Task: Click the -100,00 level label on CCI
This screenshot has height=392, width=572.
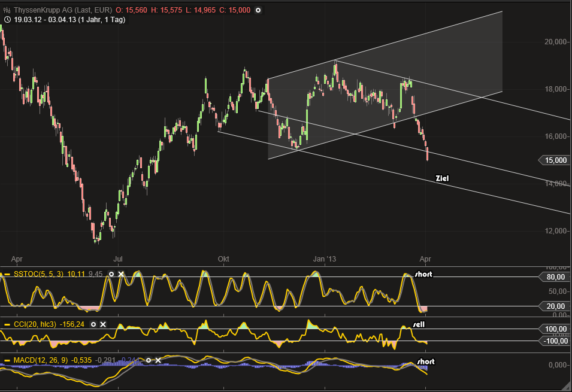Action: pyautogui.click(x=554, y=341)
